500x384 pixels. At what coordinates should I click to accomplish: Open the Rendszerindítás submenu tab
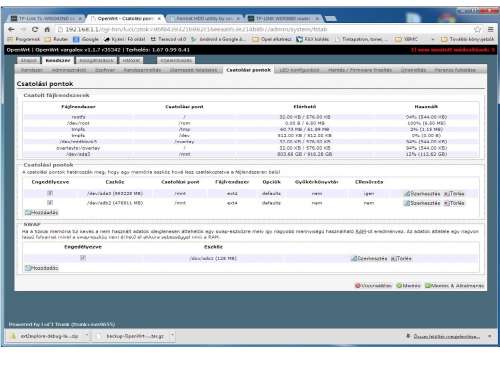pyautogui.click(x=142, y=70)
